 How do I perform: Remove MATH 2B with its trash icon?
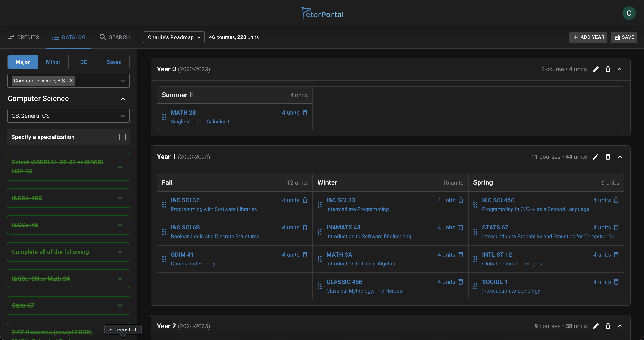(x=305, y=113)
